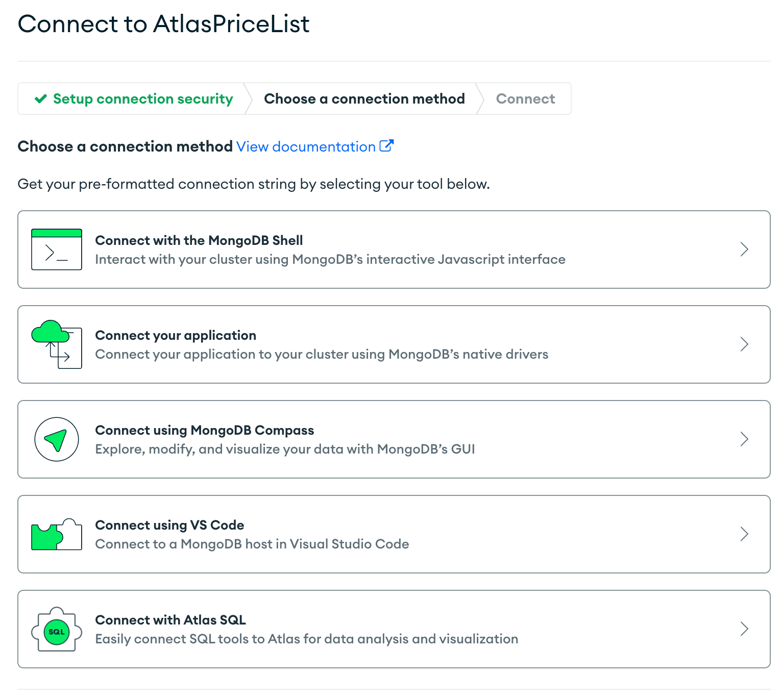
Task: Go back to Setup connection security step
Action: click(143, 99)
